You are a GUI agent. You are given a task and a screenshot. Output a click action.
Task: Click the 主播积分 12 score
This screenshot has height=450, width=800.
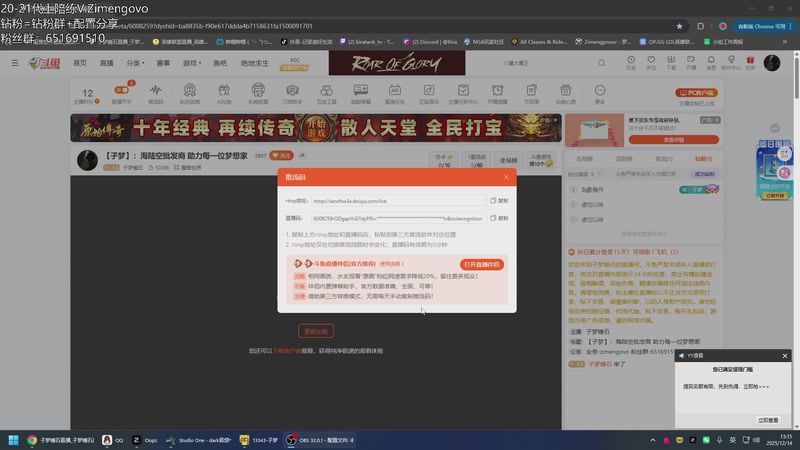[x=87, y=95]
